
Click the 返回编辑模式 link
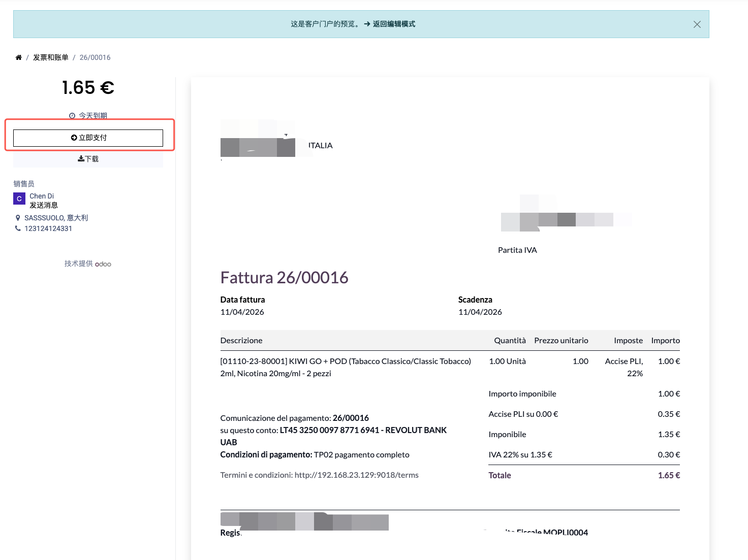[389, 24]
